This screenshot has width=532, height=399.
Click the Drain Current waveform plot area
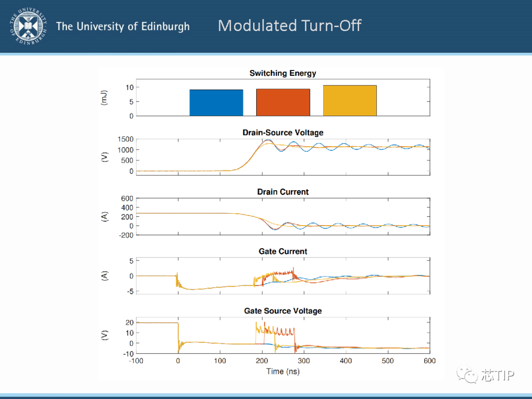tap(283, 216)
